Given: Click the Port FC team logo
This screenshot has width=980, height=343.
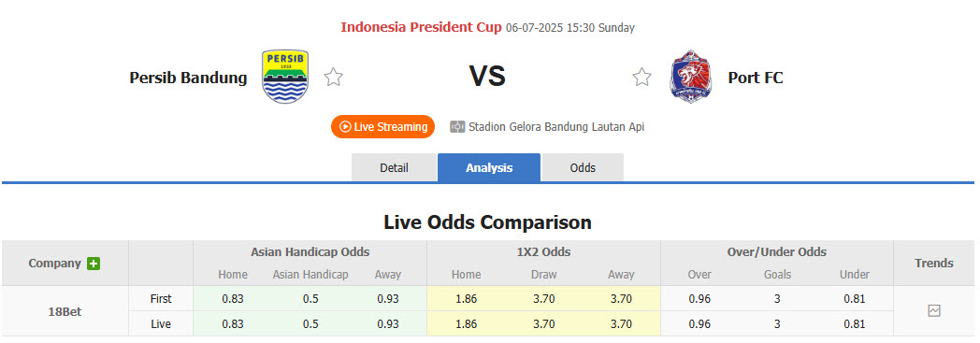Looking at the screenshot, I should (x=689, y=77).
